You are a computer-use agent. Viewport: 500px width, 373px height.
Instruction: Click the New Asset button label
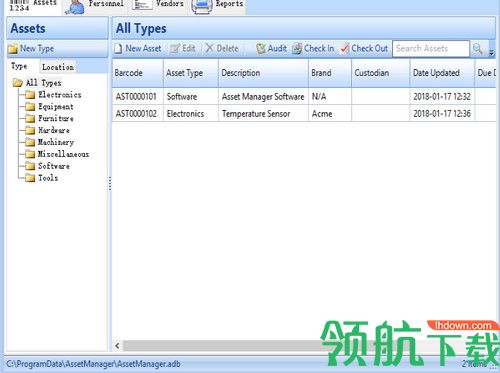(x=143, y=49)
